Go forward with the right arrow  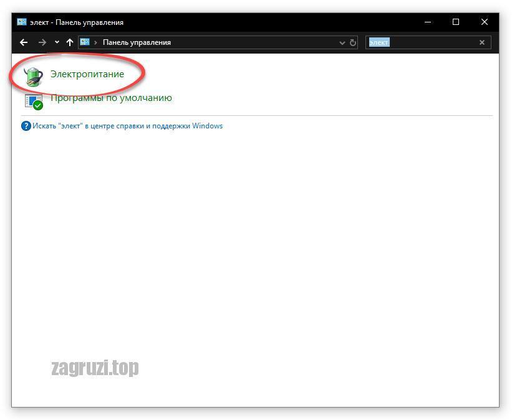42,42
